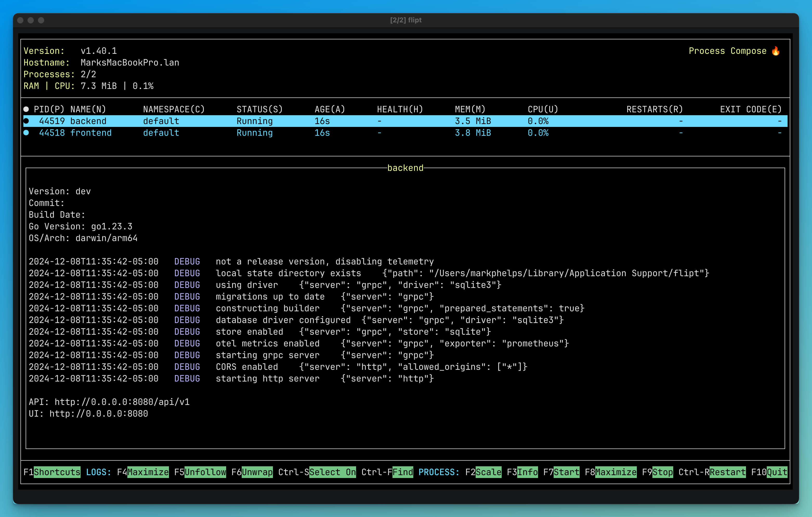The image size is (812, 517).
Task: Click the Stop process button
Action: pos(663,472)
